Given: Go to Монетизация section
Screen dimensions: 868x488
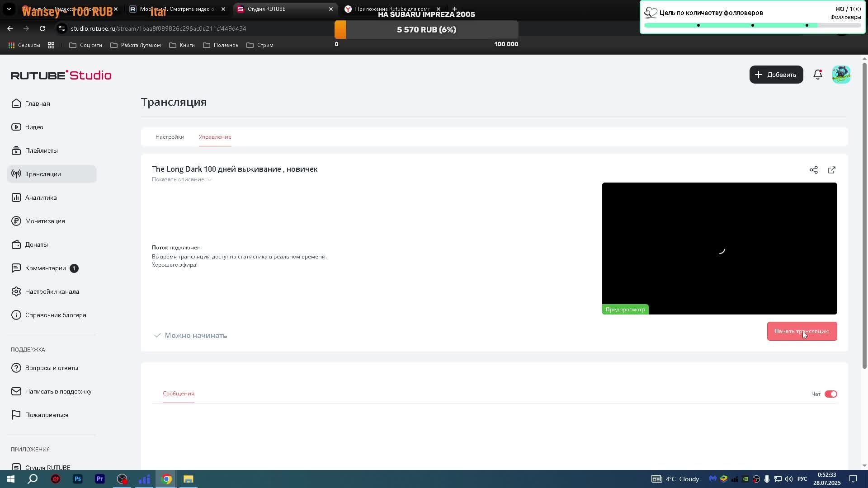Looking at the screenshot, I should tap(45, 221).
